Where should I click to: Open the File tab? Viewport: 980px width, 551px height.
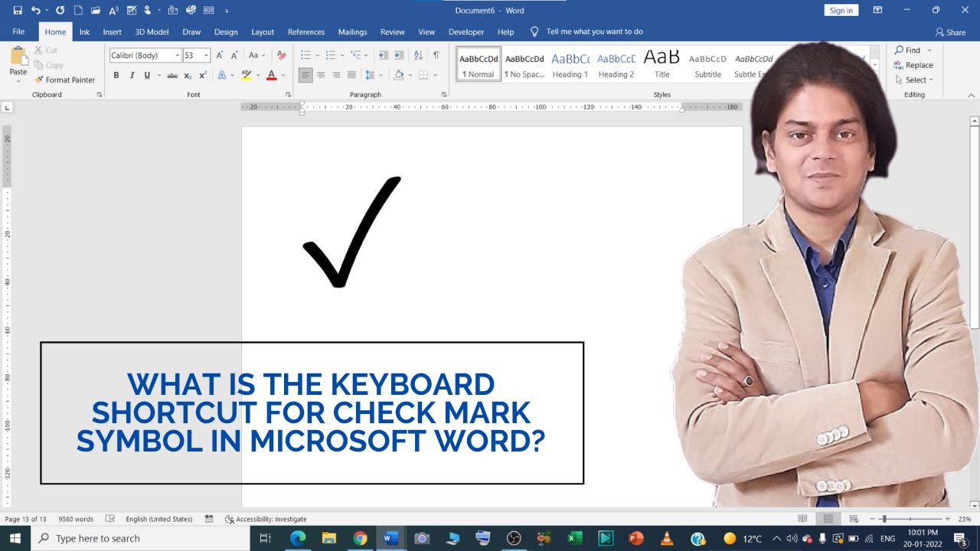[x=18, y=32]
